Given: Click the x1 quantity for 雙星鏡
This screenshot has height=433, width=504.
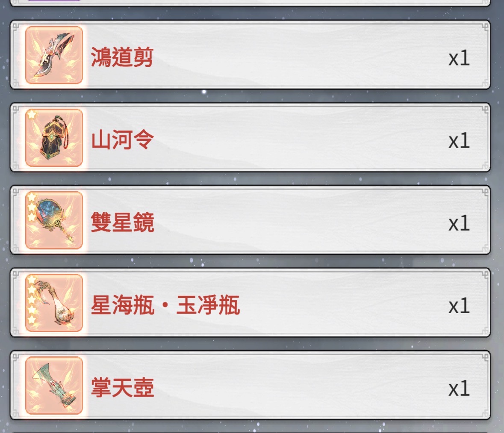Looking at the screenshot, I should [459, 223].
